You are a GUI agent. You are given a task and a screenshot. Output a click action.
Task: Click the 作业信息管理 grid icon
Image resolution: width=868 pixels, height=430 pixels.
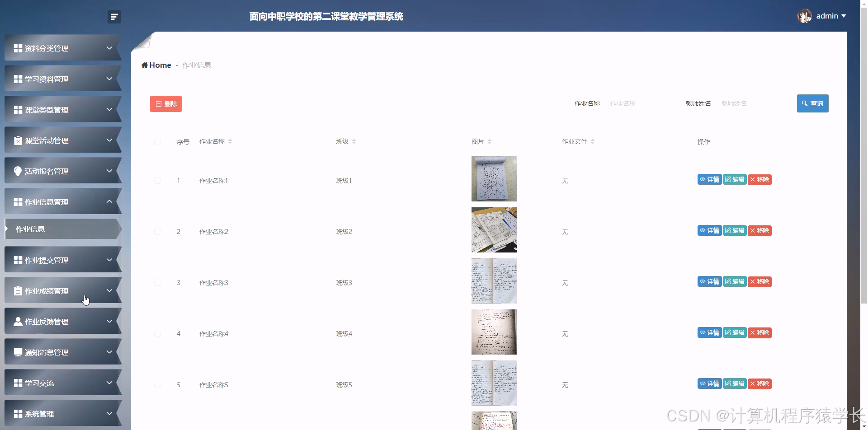pos(18,202)
